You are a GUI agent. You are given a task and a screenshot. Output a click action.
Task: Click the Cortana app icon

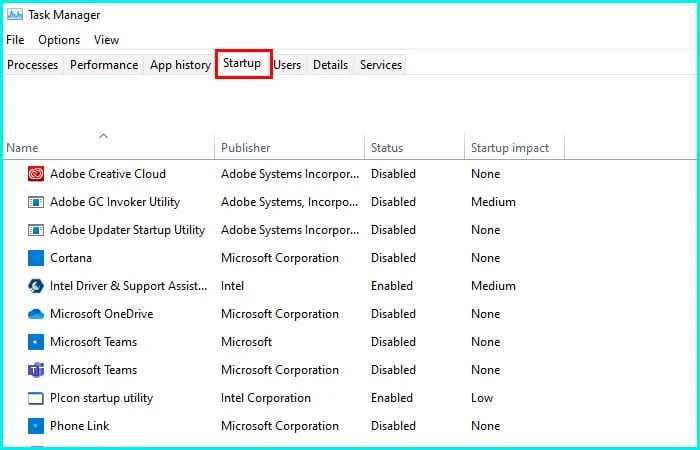(36, 258)
